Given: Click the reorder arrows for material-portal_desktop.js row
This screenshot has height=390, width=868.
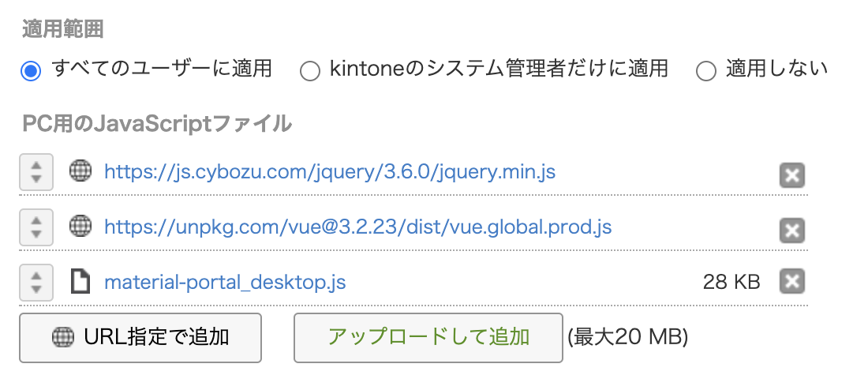Looking at the screenshot, I should [x=36, y=282].
